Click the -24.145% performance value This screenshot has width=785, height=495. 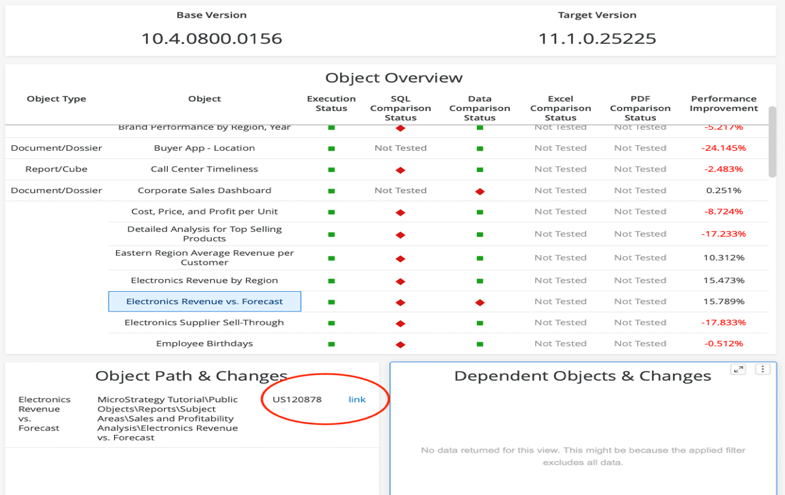tap(723, 148)
